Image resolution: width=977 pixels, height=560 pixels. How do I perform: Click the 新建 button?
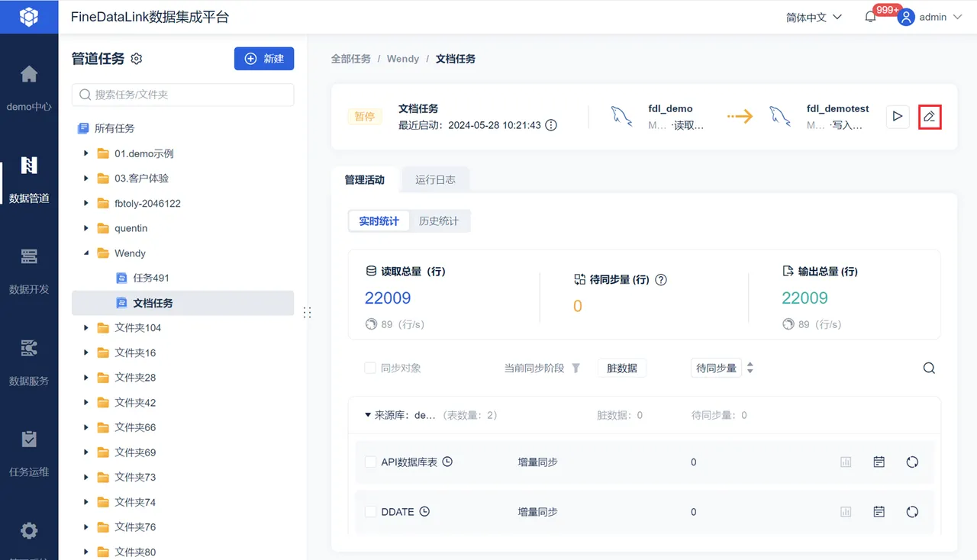coord(264,59)
